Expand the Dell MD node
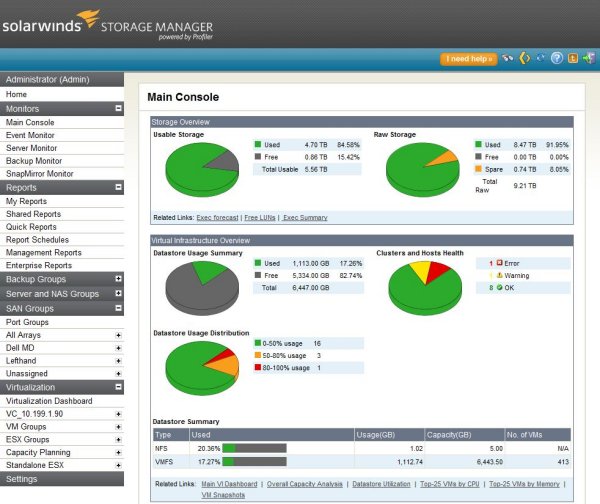The width and height of the screenshot is (600, 504). point(119,348)
